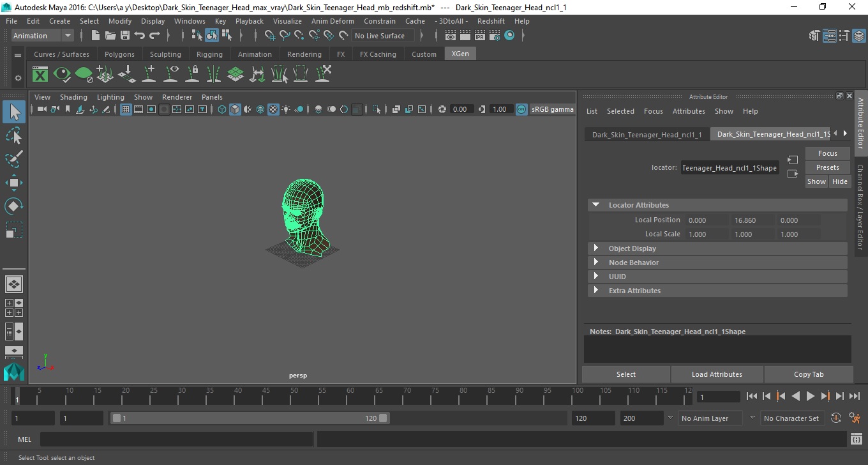Screen dimensions: 868x465
Task: Click the MEL command line input
Action: (x=176, y=439)
